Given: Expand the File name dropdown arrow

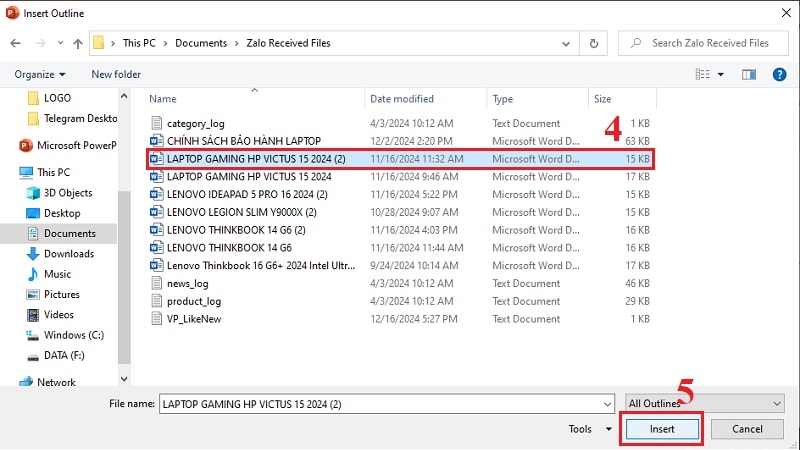Looking at the screenshot, I should [x=607, y=404].
